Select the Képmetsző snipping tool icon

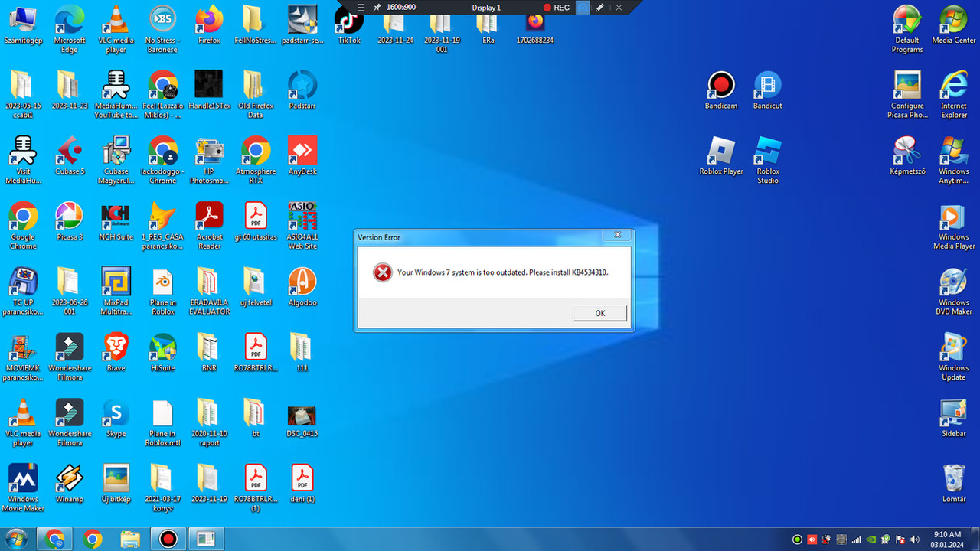(x=907, y=156)
